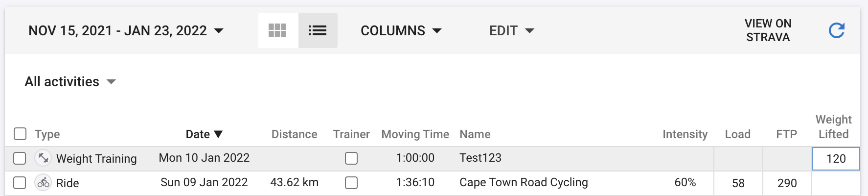Click VIEW ON STRAVA link
The image size is (868, 196).
click(768, 30)
